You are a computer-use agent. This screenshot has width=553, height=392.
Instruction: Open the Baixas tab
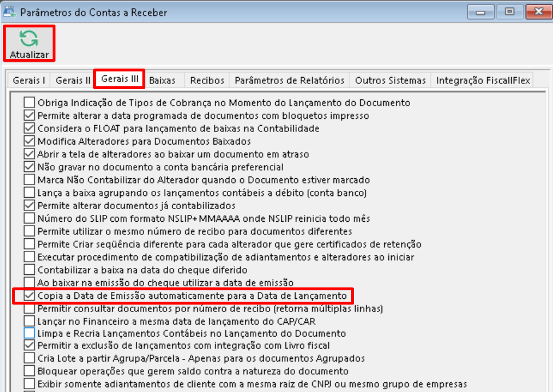(x=162, y=81)
